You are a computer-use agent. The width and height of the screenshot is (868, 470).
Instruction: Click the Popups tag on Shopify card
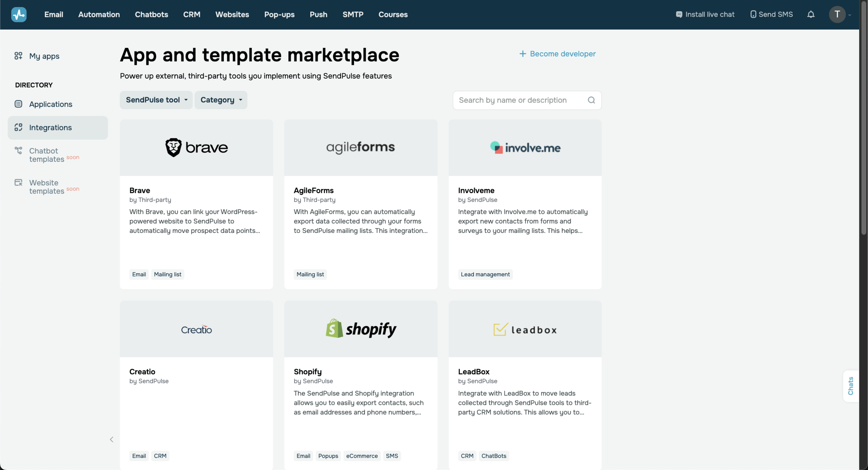pos(328,456)
